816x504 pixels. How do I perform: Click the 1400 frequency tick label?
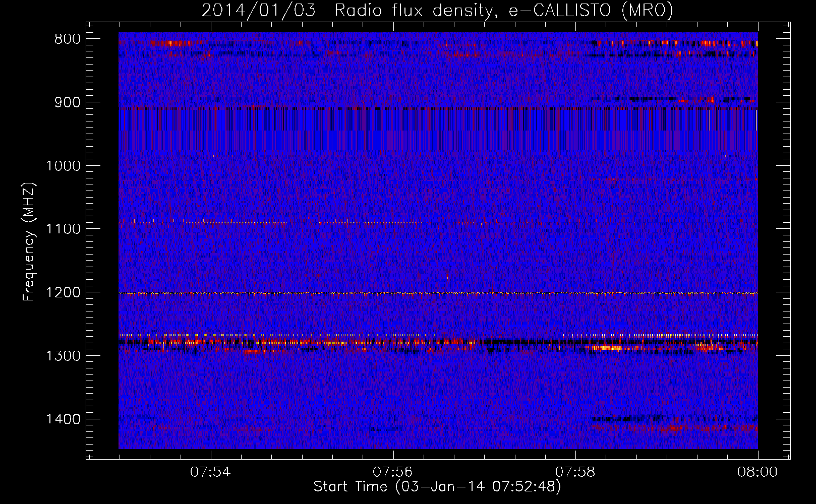[63, 419]
